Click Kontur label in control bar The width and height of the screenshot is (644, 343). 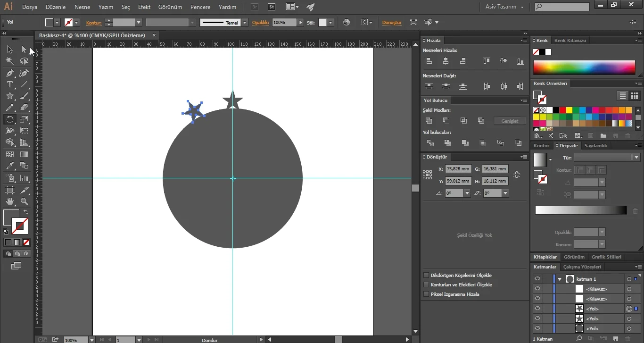coord(94,23)
